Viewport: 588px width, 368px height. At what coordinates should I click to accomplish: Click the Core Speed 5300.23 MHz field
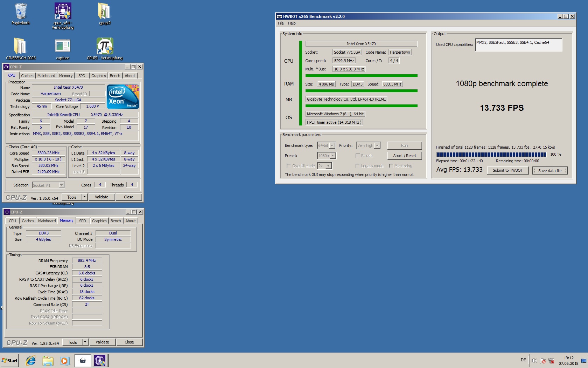pyautogui.click(x=48, y=153)
